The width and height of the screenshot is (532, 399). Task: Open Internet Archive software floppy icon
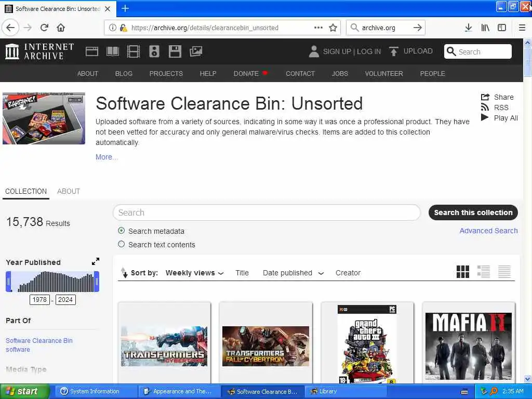[175, 51]
